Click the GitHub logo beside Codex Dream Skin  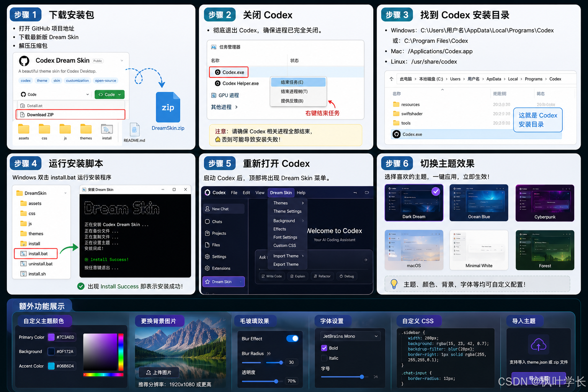[24, 61]
